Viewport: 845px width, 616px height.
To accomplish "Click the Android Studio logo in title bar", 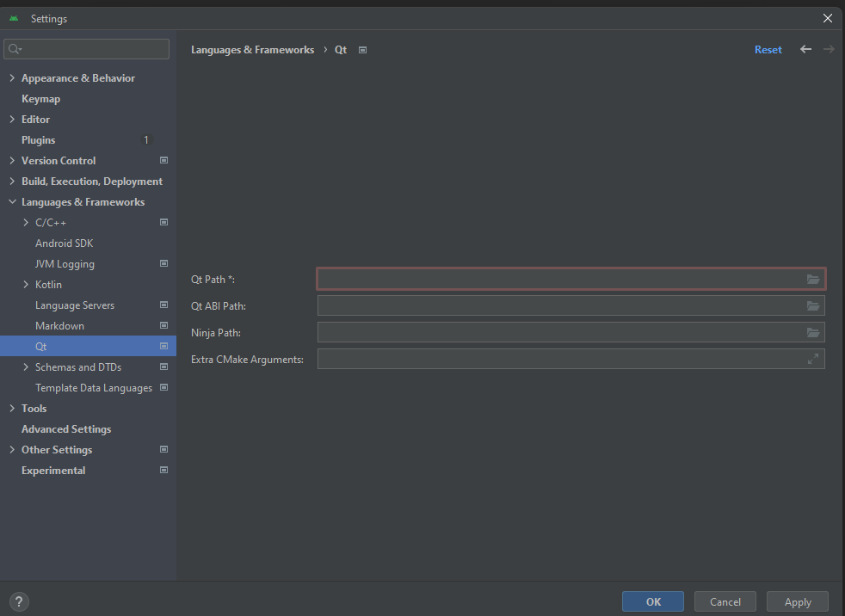I will click(14, 18).
